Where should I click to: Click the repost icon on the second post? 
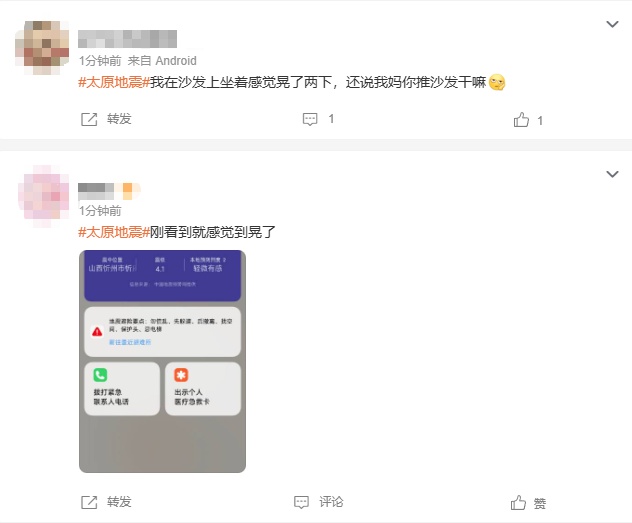89,502
